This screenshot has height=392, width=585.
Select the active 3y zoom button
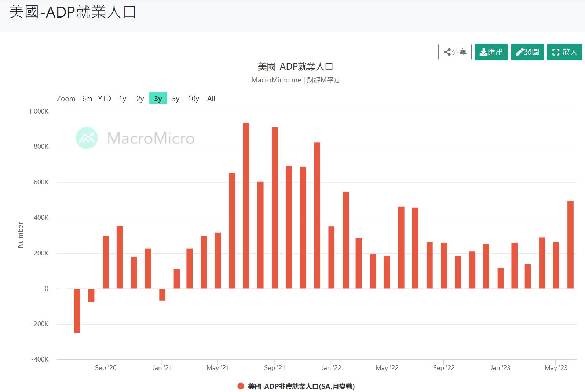pyautogui.click(x=158, y=99)
